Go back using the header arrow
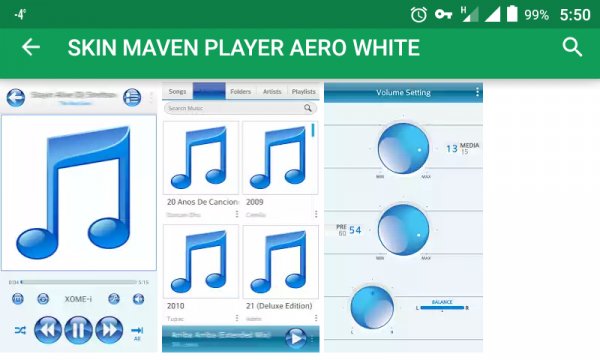The height and width of the screenshot is (360, 600). (x=31, y=47)
